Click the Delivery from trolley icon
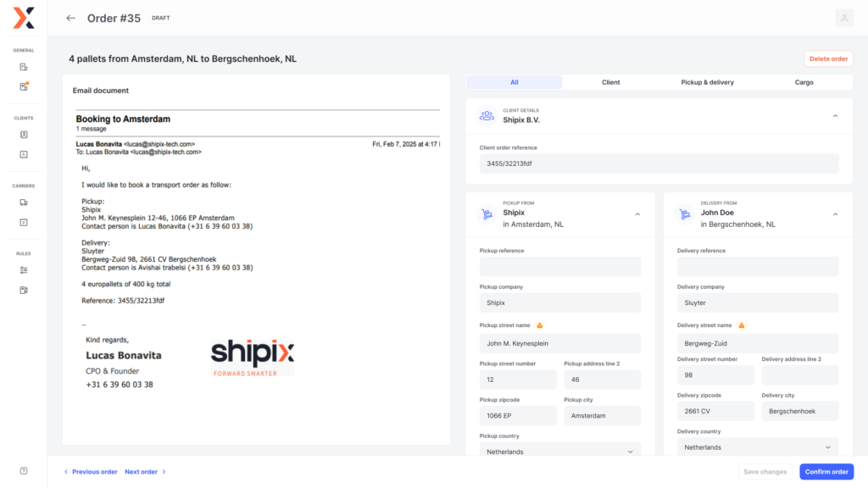This screenshot has width=868, height=488. pos(685,214)
